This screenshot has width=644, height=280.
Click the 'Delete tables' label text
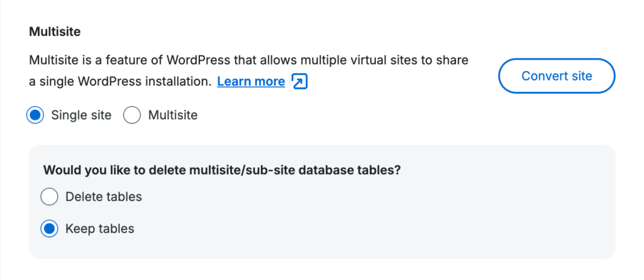tap(104, 197)
